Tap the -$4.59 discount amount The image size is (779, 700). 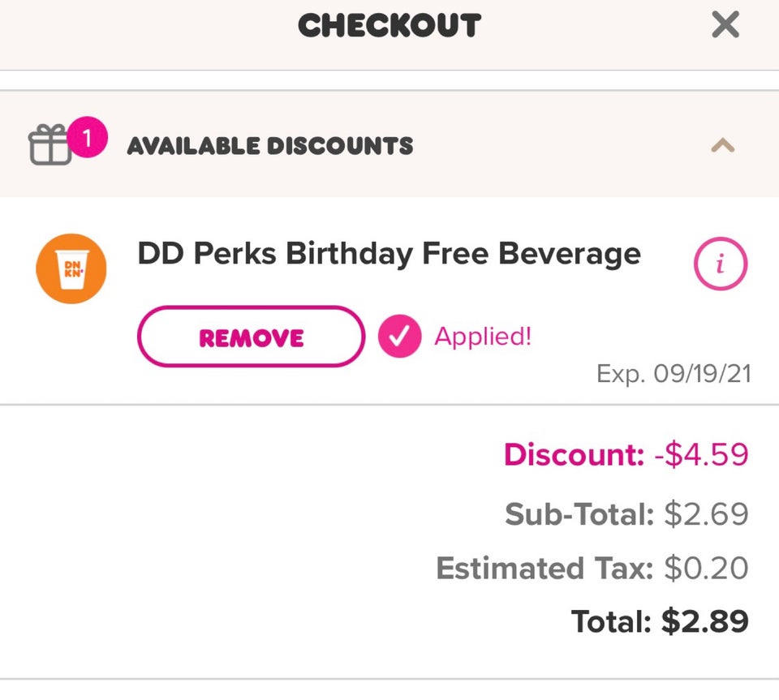[x=701, y=454]
